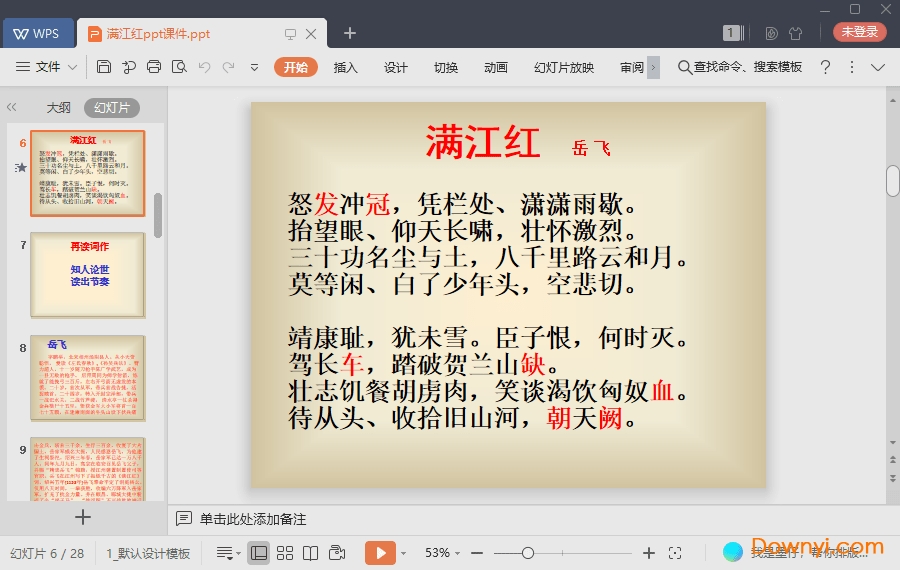Image resolution: width=900 pixels, height=570 pixels.
Task: Click the Save icon in toolbar
Action: (x=104, y=67)
